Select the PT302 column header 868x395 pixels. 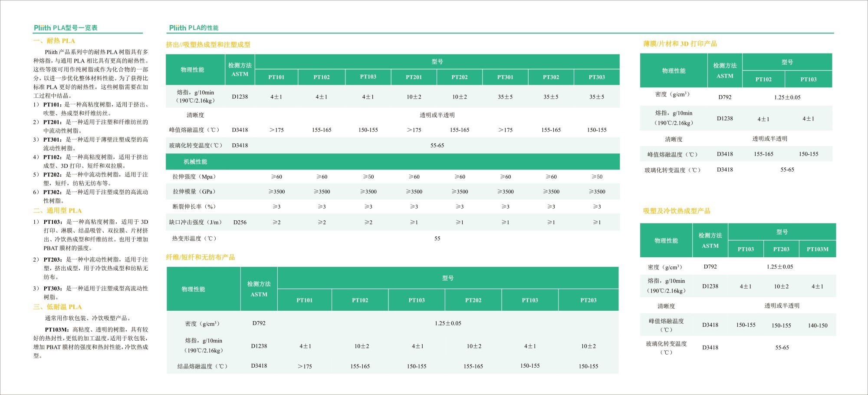(x=551, y=77)
